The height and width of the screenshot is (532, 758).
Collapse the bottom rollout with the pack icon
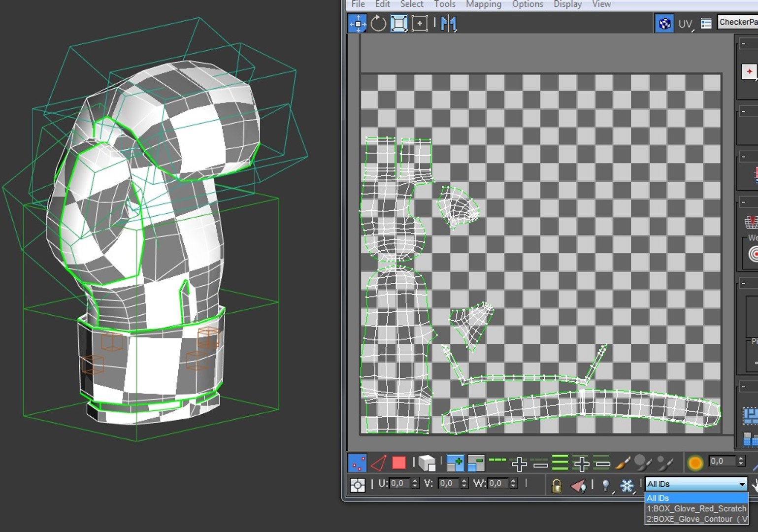point(744,387)
